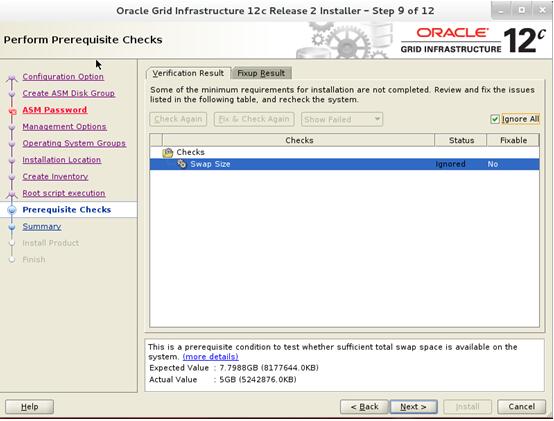Screen dimensions: 554x421
Task: Click the Help button
Action: 29,407
